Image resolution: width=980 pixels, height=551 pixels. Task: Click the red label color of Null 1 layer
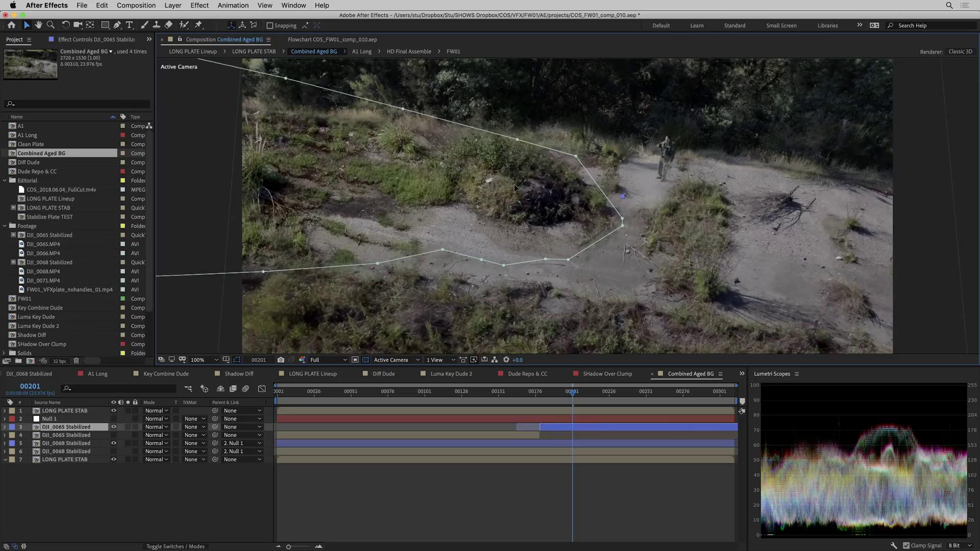coord(12,419)
